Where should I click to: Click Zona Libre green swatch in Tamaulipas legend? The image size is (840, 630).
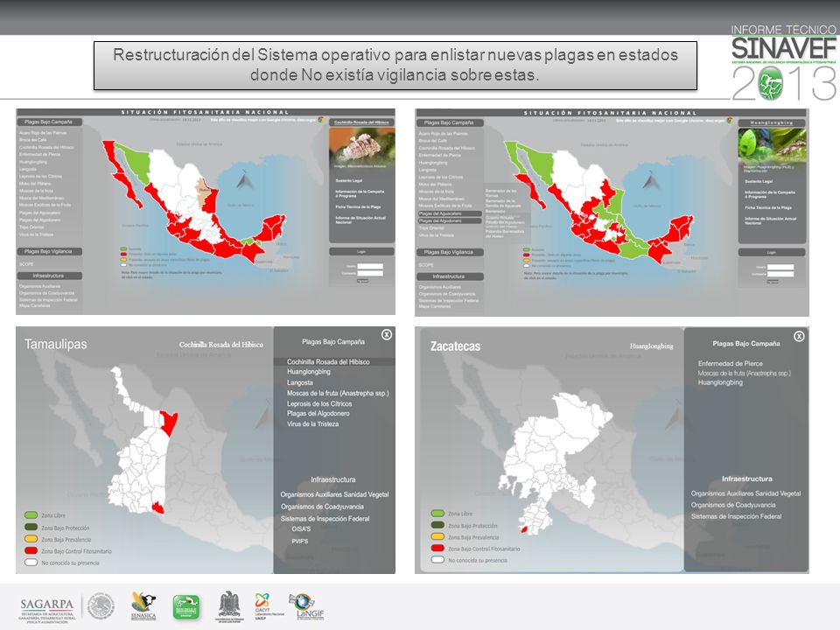click(x=31, y=514)
